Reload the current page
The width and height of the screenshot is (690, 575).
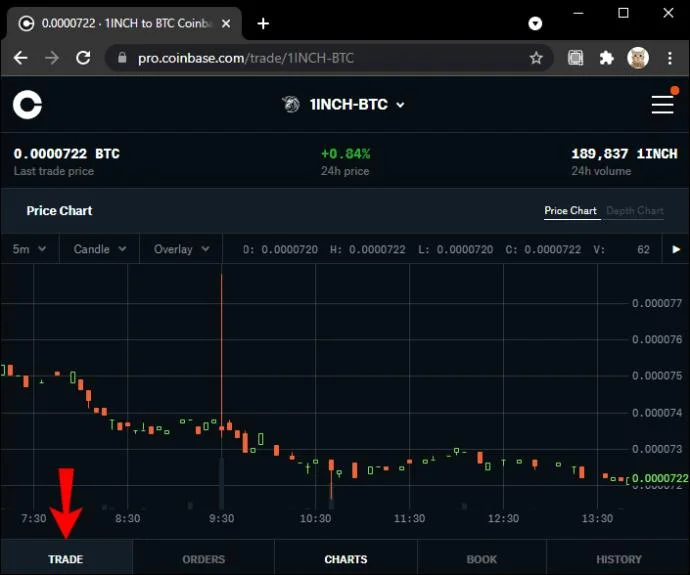83,58
